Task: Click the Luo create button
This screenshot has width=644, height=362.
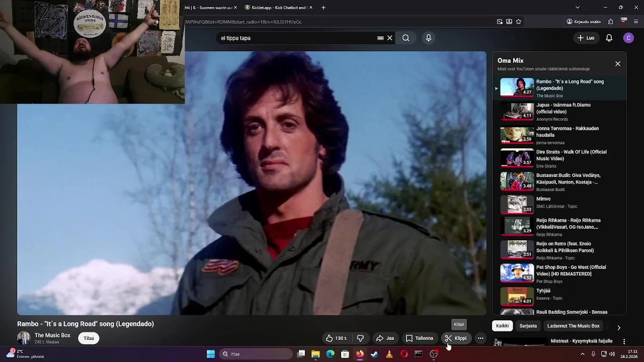Action: pos(586,38)
